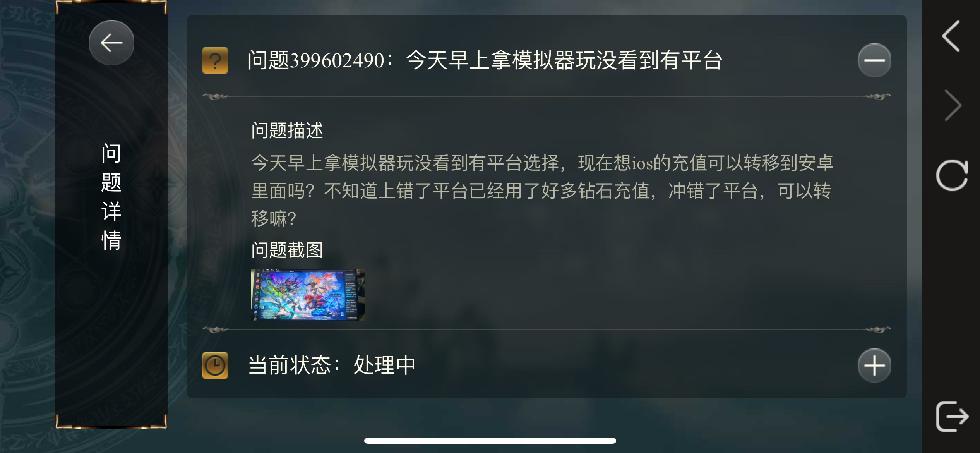980x453 pixels.
Task: Select the question 399602490 title
Action: pyautogui.click(x=485, y=60)
